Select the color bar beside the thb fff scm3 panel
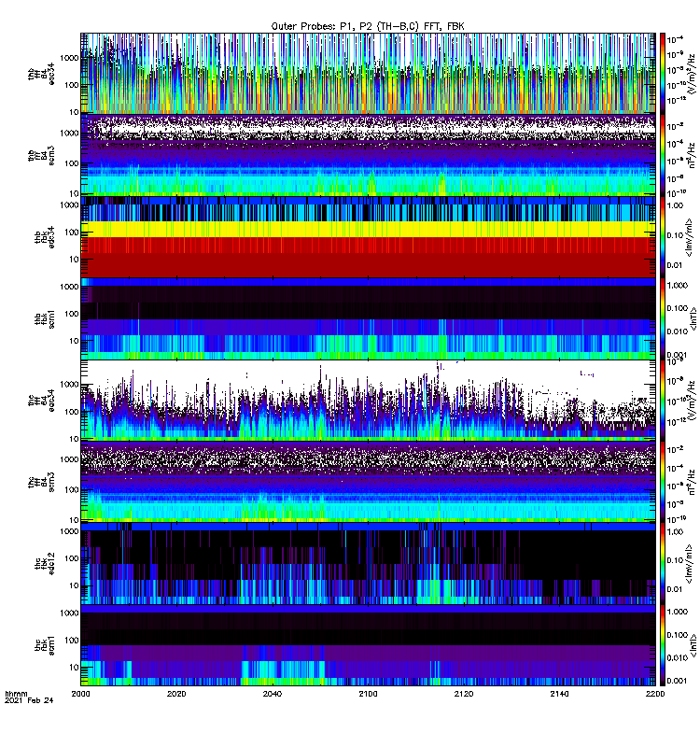The width and height of the screenshot is (700, 747). tap(662, 155)
